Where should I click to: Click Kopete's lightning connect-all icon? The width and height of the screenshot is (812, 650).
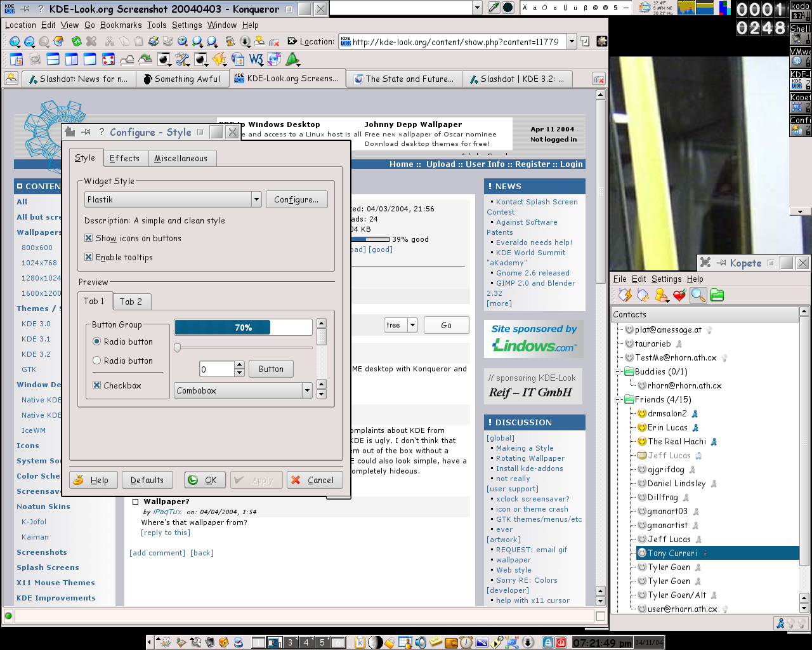[625, 295]
